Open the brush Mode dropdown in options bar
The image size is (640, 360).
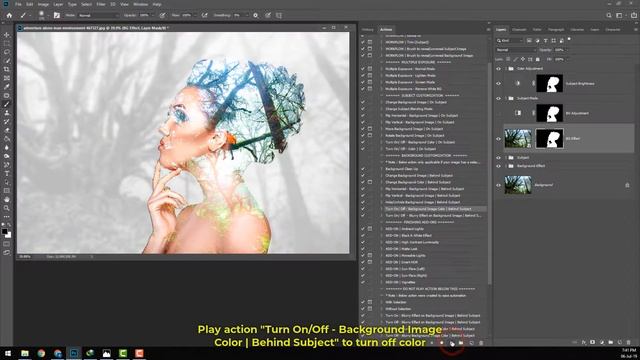[98, 16]
